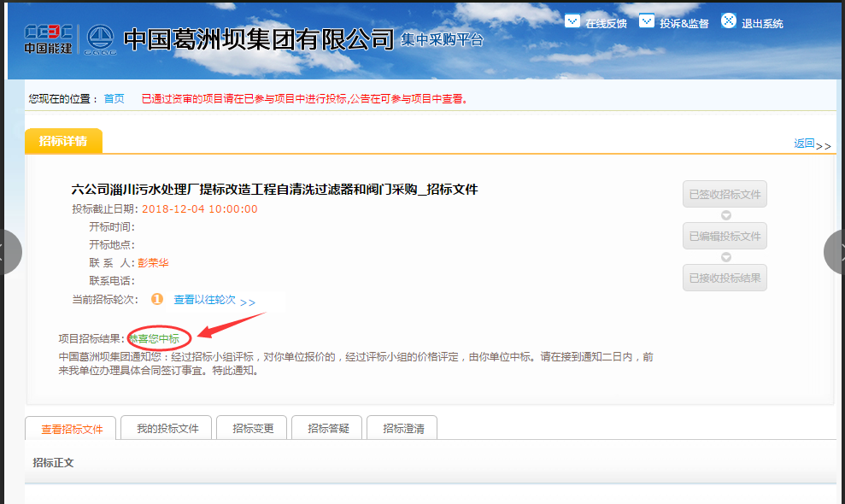Open the 招标变更 tab
Image resolution: width=845 pixels, height=504 pixels.
pos(253,428)
